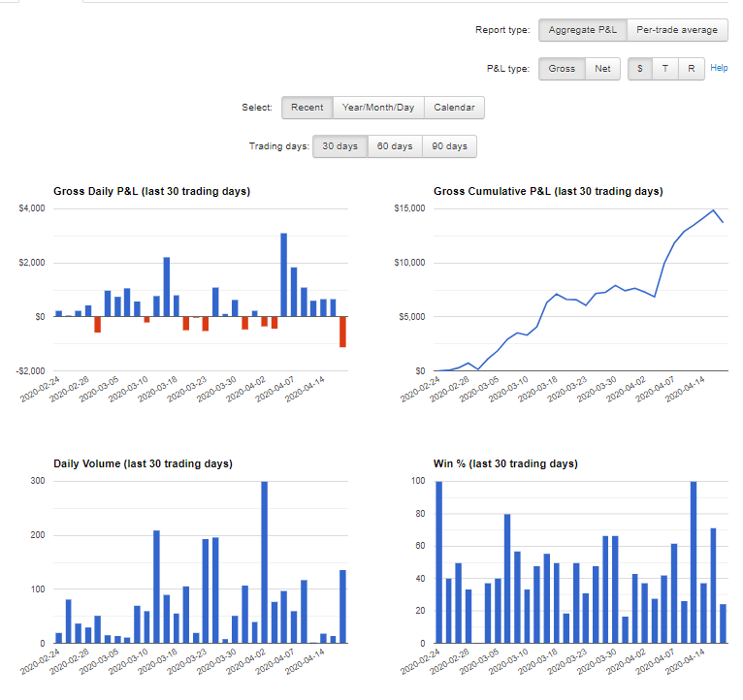Click the 2020-02-24 date label under Win % chart
Viewport: 743px width, 700px height.
420,661
